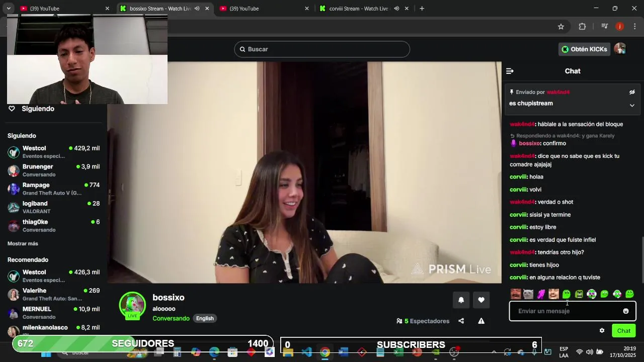Screen dimensions: 644x362
Task: Click corviii username on 'holaa' message
Action: [x=518, y=177]
